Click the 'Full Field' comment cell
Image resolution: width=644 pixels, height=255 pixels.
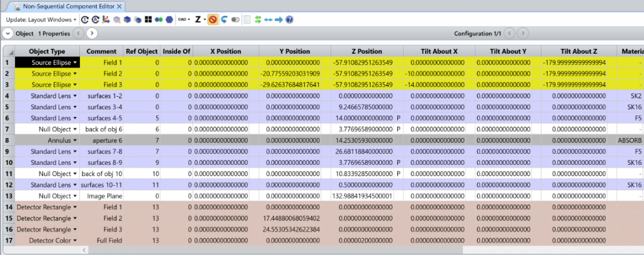[102, 240]
